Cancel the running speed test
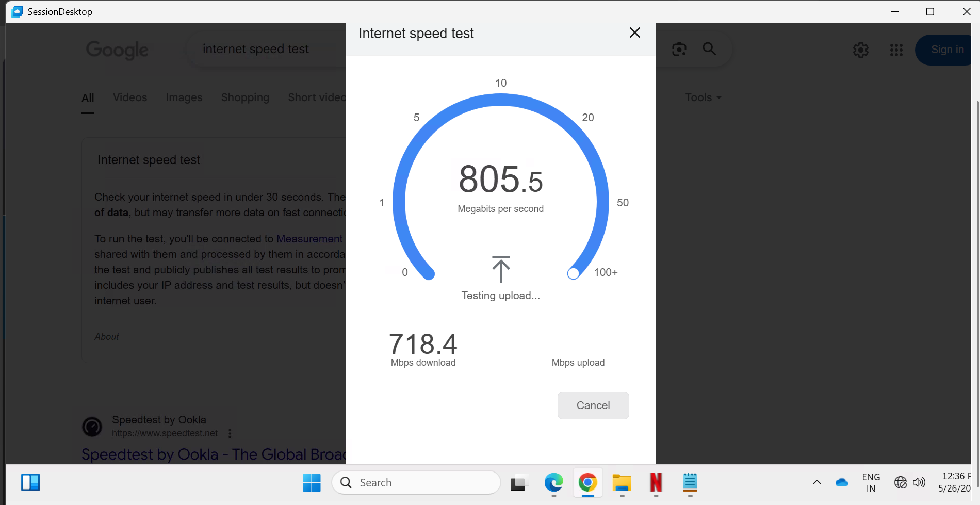This screenshot has width=980, height=505. click(593, 405)
